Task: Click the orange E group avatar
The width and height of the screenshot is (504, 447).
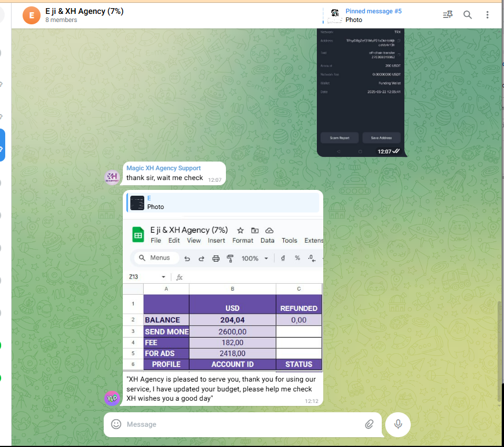Action: pyautogui.click(x=31, y=16)
